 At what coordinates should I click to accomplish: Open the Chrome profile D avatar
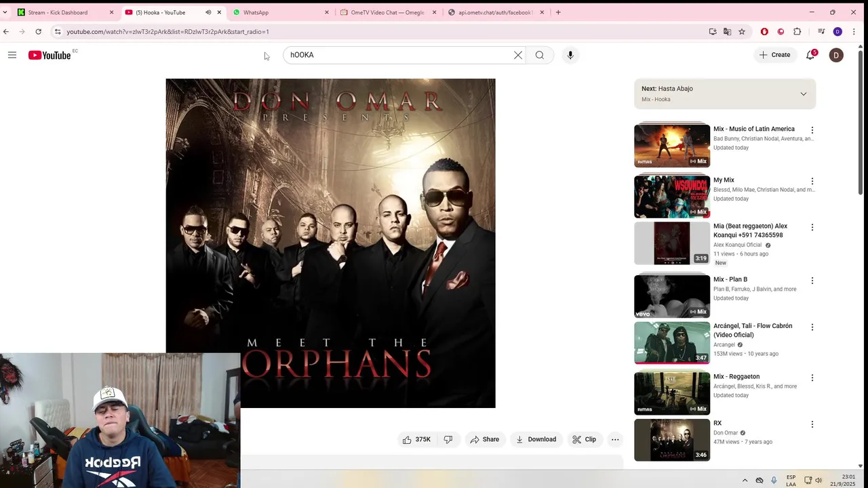click(x=837, y=31)
